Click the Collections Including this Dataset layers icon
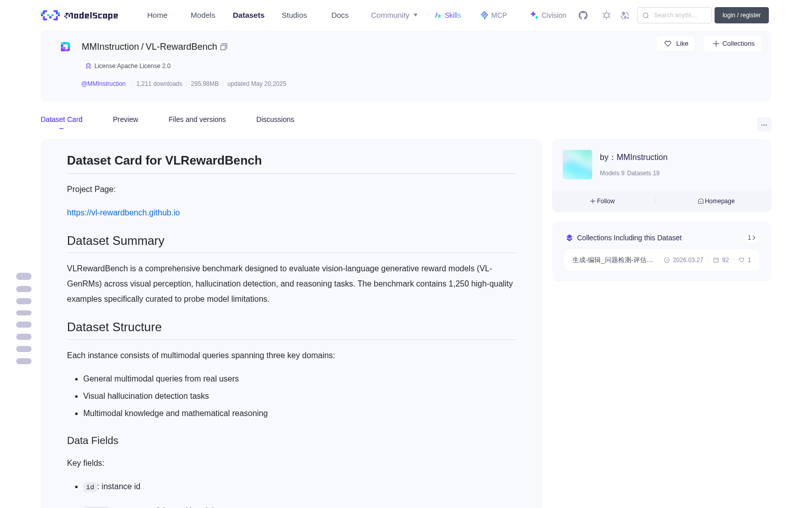Screen dimensions: 812x508 [569, 238]
